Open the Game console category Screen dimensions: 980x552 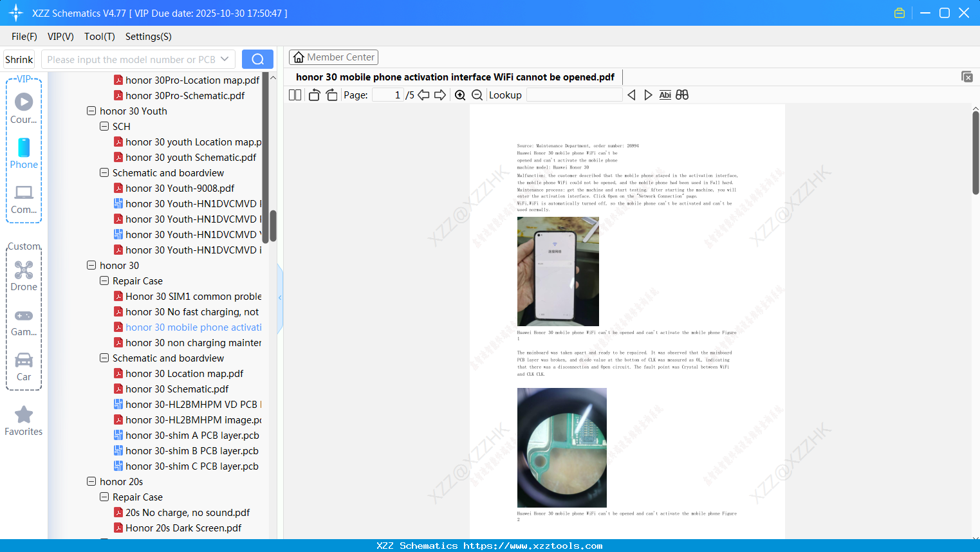[x=24, y=322]
